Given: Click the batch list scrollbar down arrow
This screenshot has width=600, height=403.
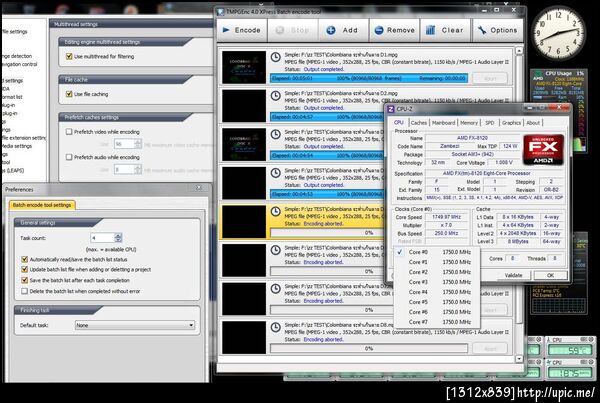Looking at the screenshot, I should [519, 359].
